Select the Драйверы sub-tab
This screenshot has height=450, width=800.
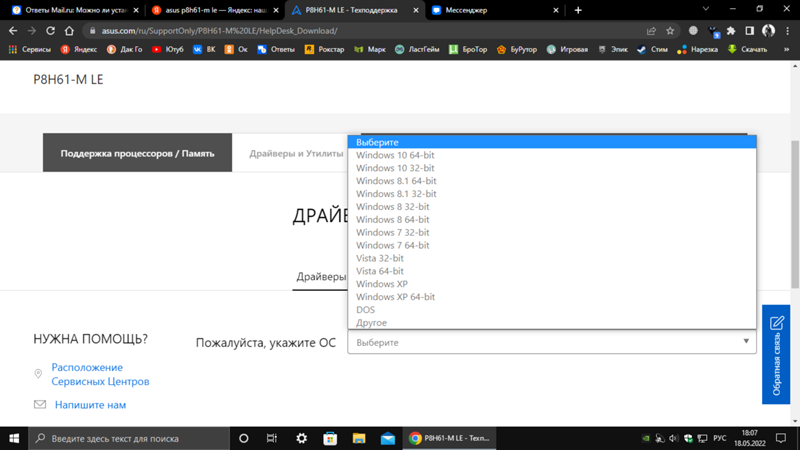coord(321,277)
